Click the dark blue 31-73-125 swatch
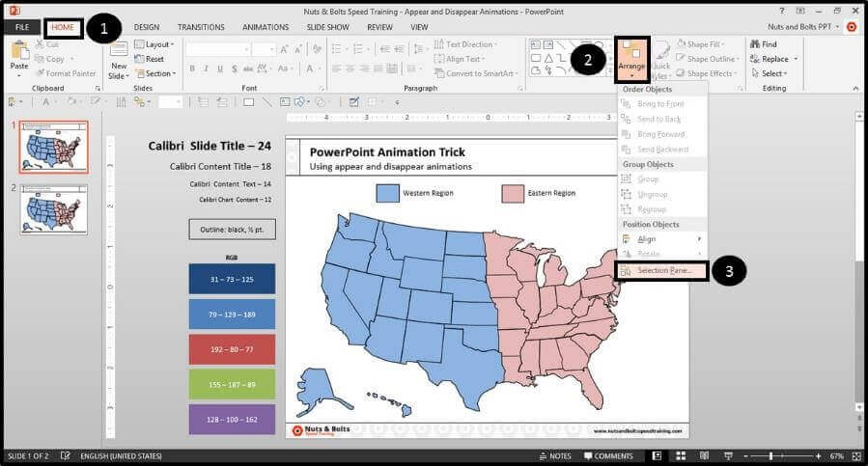This screenshot has width=868, height=466. [x=232, y=279]
